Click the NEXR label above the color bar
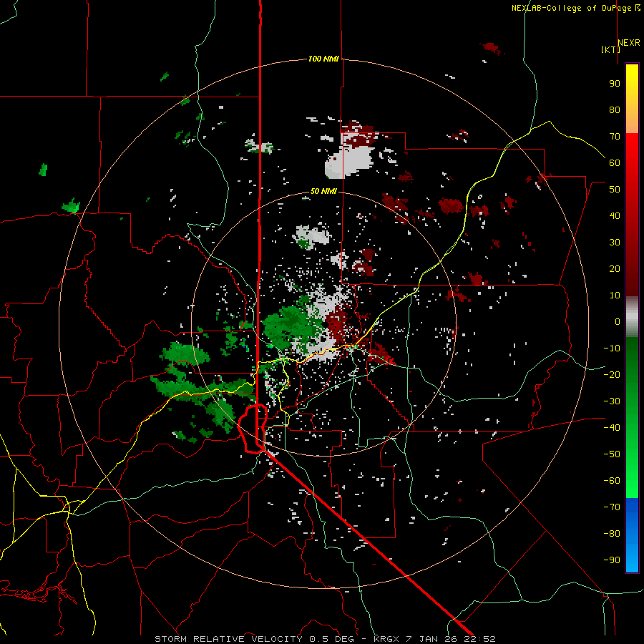 [x=629, y=43]
